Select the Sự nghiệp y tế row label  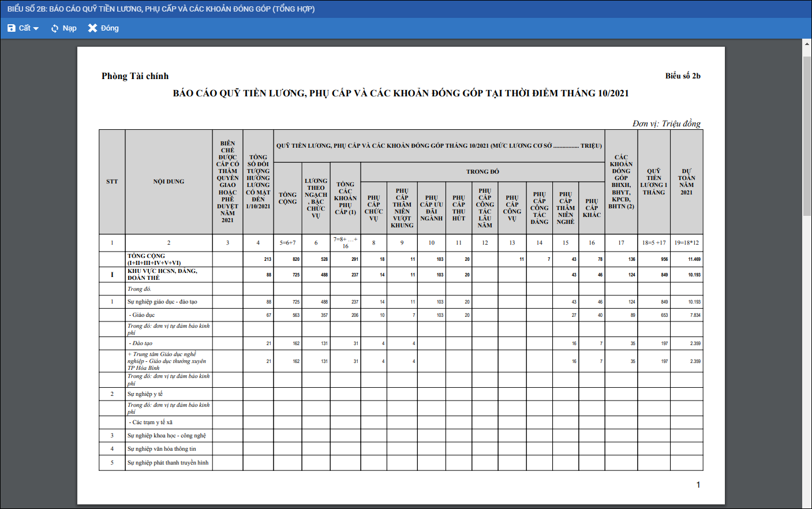click(x=145, y=394)
